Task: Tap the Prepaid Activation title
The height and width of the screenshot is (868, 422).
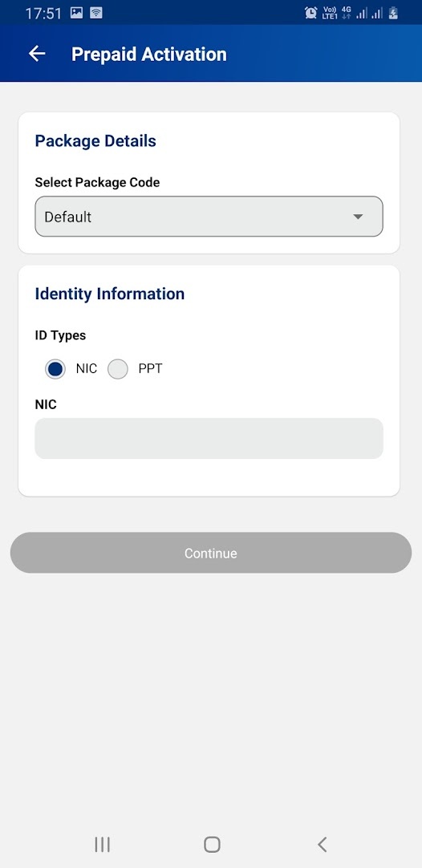Action: point(149,55)
